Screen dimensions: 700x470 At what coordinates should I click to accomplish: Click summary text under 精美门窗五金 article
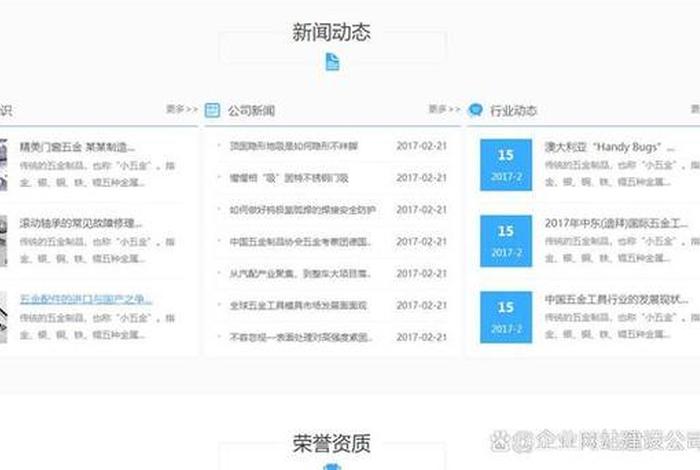click(x=97, y=174)
